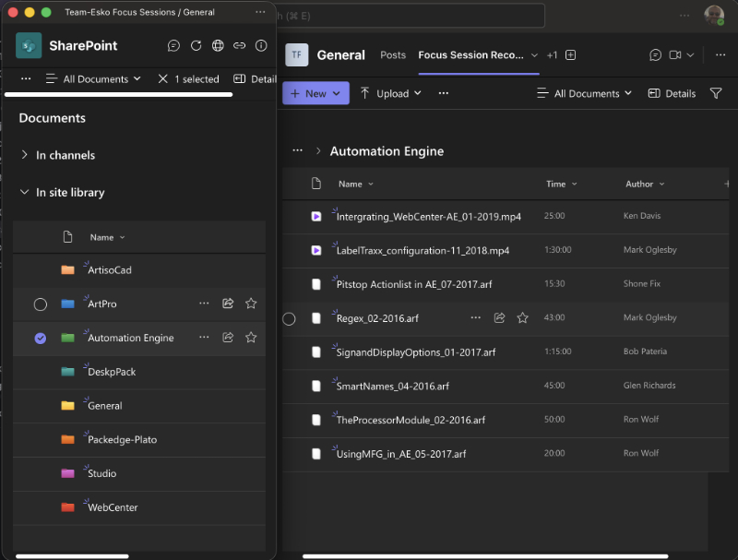738x560 pixels.
Task: Switch to Posts tab
Action: (393, 55)
